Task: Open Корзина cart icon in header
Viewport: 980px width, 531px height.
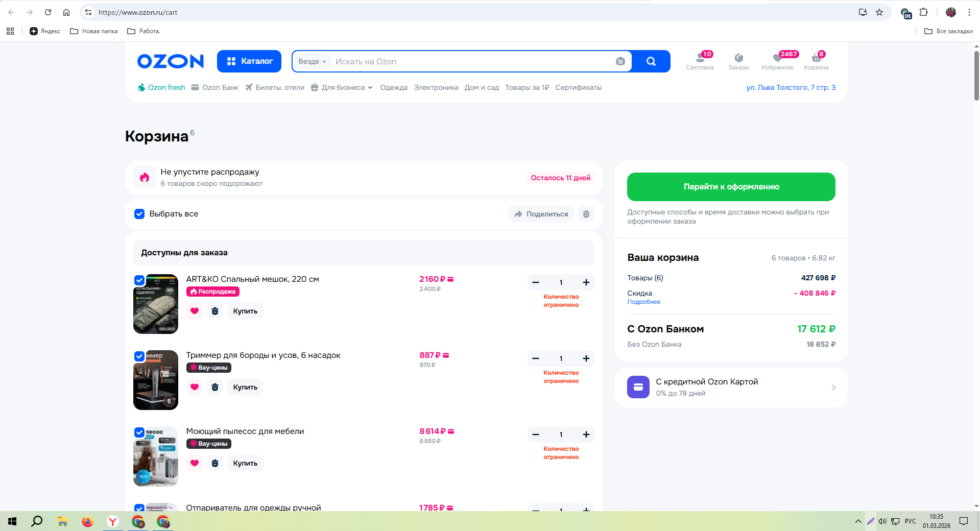Action: (x=816, y=61)
